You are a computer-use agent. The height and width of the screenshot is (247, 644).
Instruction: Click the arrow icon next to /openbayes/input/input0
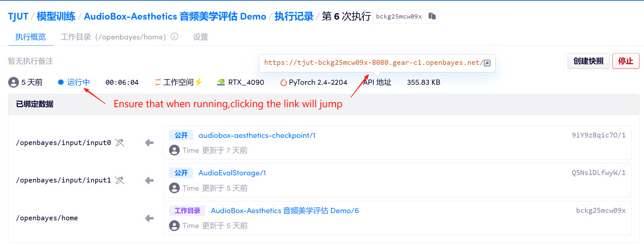coord(149,143)
